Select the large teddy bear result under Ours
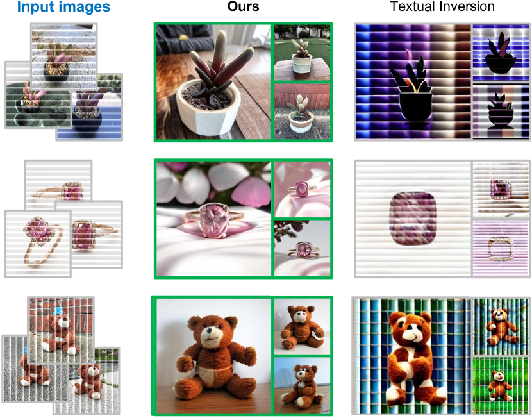This screenshot has width=532, height=418. [x=213, y=356]
